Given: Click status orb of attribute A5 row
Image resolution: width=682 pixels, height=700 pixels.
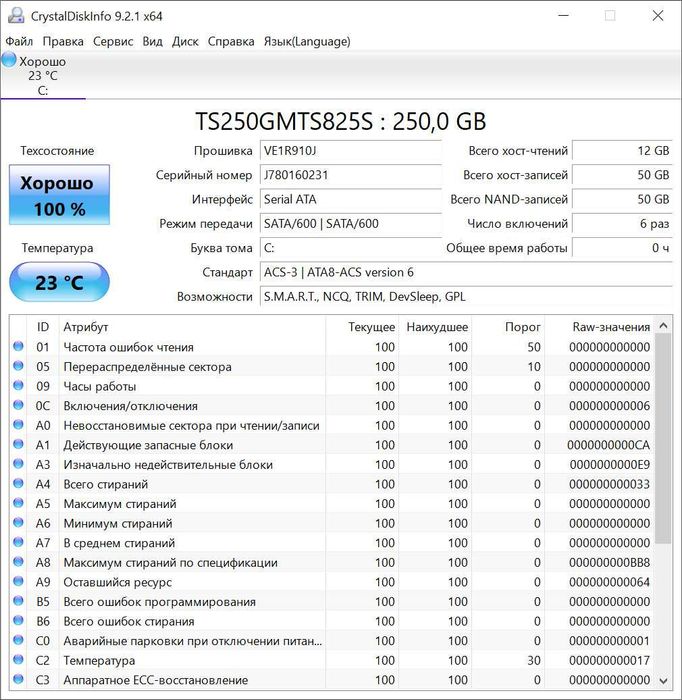Looking at the screenshot, I should tap(18, 503).
